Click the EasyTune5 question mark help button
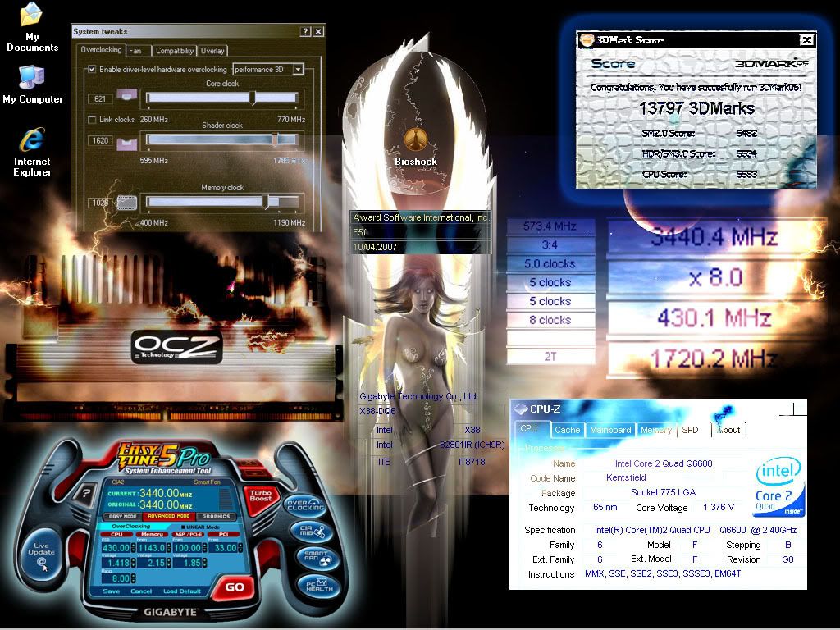The height and width of the screenshot is (630, 840). point(85,493)
